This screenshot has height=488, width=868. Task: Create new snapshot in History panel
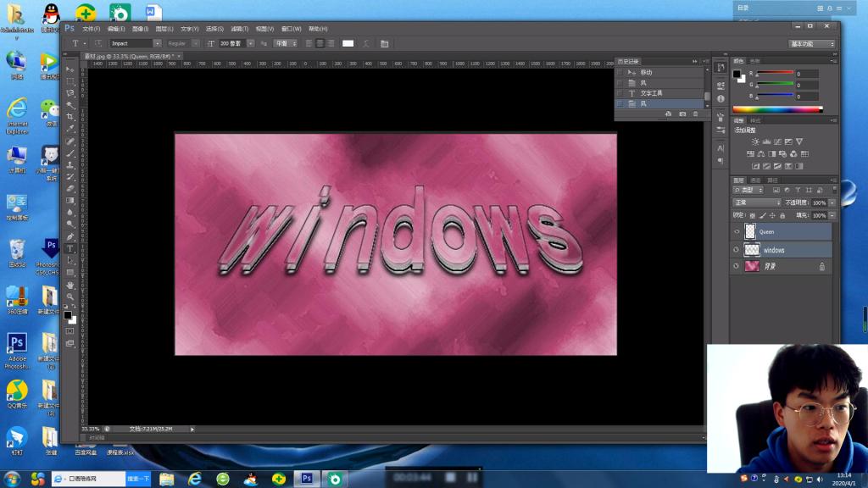[682, 114]
